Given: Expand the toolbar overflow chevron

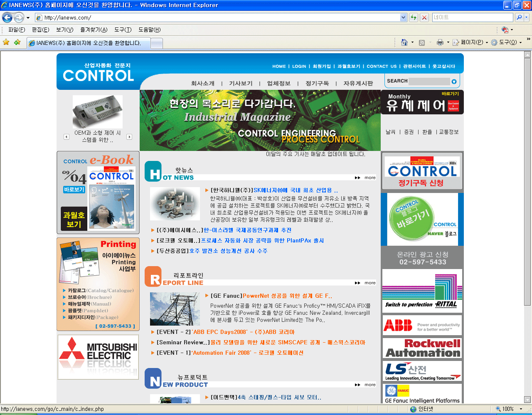Looking at the screenshot, I should coord(528,39).
